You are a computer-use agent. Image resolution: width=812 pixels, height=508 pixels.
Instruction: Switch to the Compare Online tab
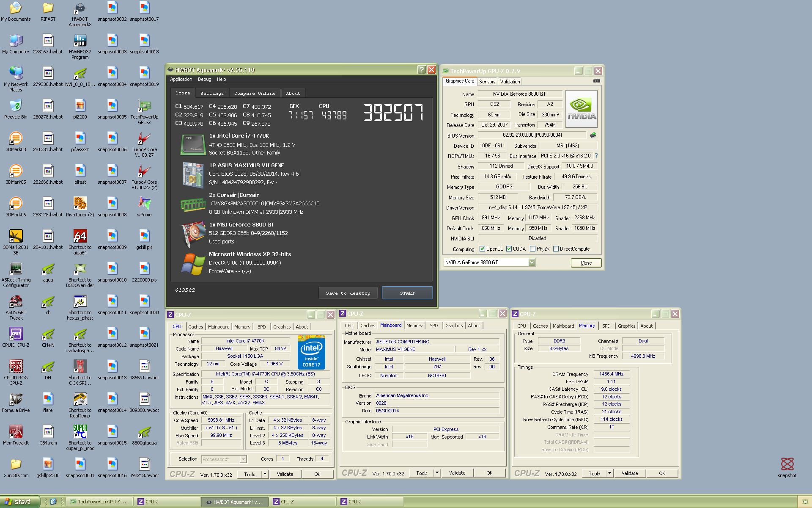[255, 93]
